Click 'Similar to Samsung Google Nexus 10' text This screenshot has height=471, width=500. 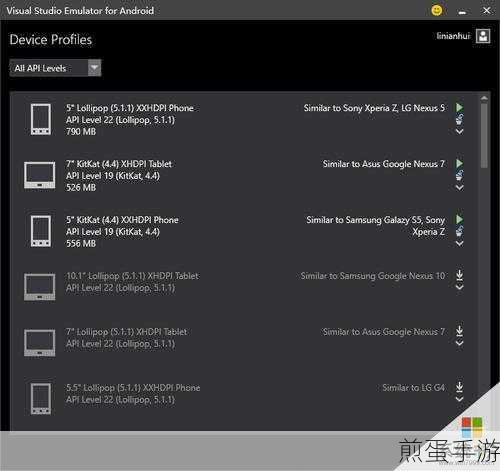(373, 276)
